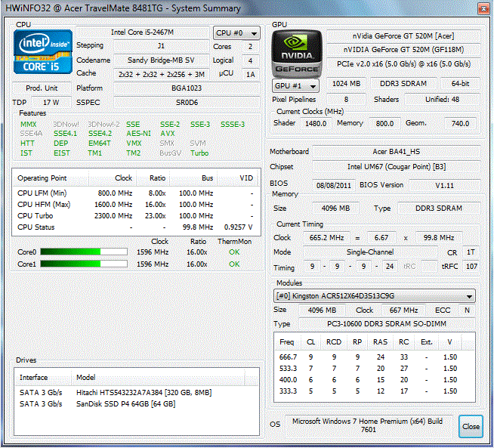Click the Single-Channel mode field
This screenshot has height=448, width=494.
370,252
